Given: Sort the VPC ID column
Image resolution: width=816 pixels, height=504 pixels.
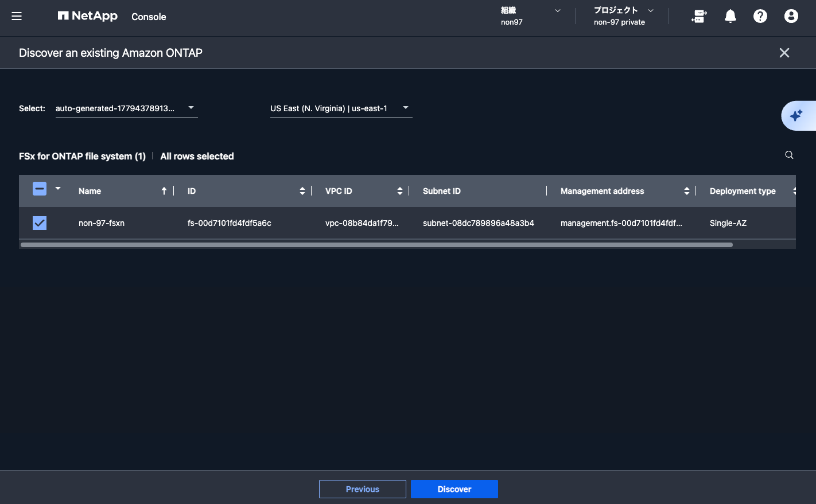Looking at the screenshot, I should pyautogui.click(x=400, y=191).
